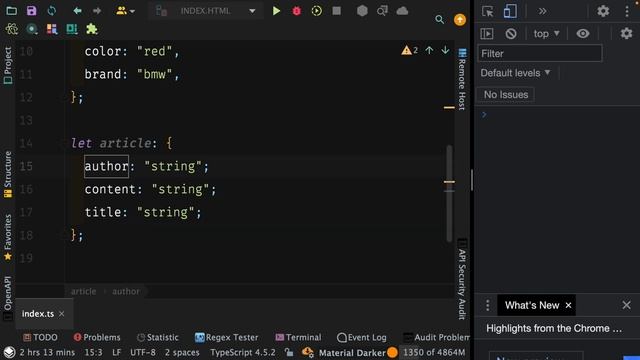This screenshot has height=360, width=640.
Task: Click the atom-shaped icon in second toolbar row
Action: [11, 29]
